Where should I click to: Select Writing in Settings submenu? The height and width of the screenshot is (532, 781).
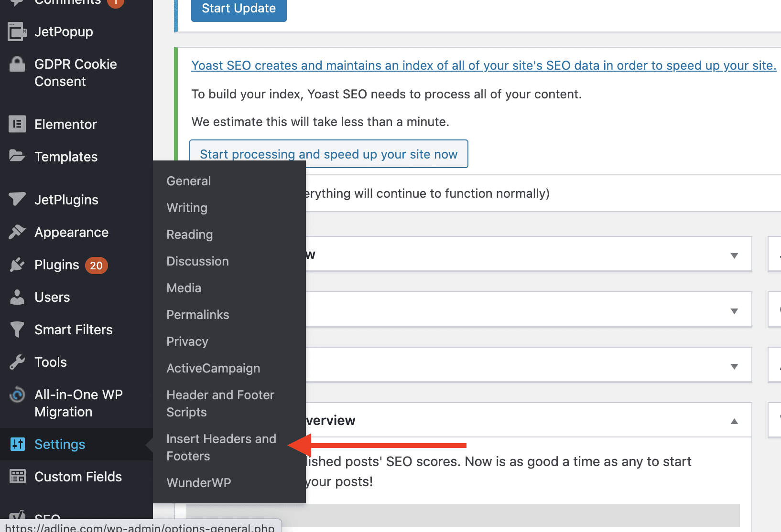click(x=187, y=208)
